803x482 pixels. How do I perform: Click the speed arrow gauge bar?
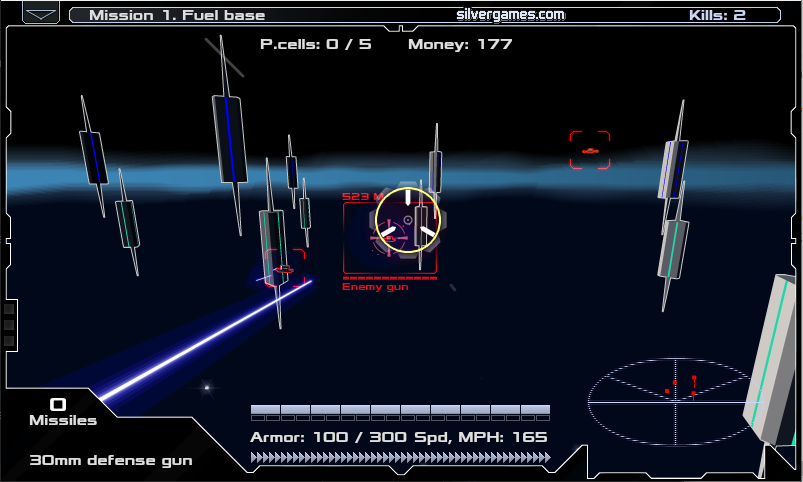(400, 457)
